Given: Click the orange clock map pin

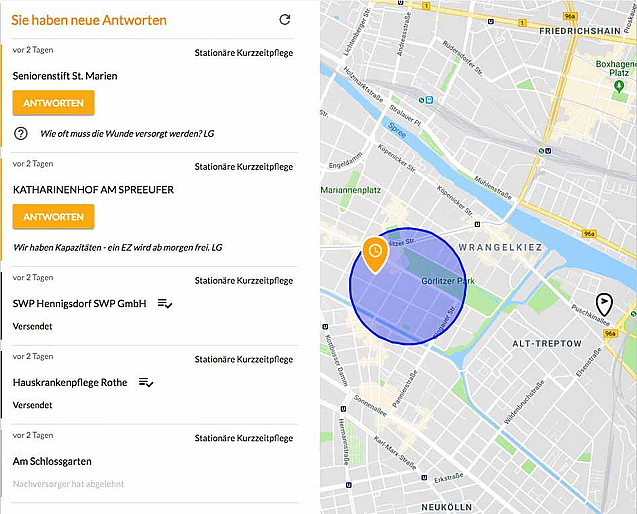Looking at the screenshot, I should 374,254.
